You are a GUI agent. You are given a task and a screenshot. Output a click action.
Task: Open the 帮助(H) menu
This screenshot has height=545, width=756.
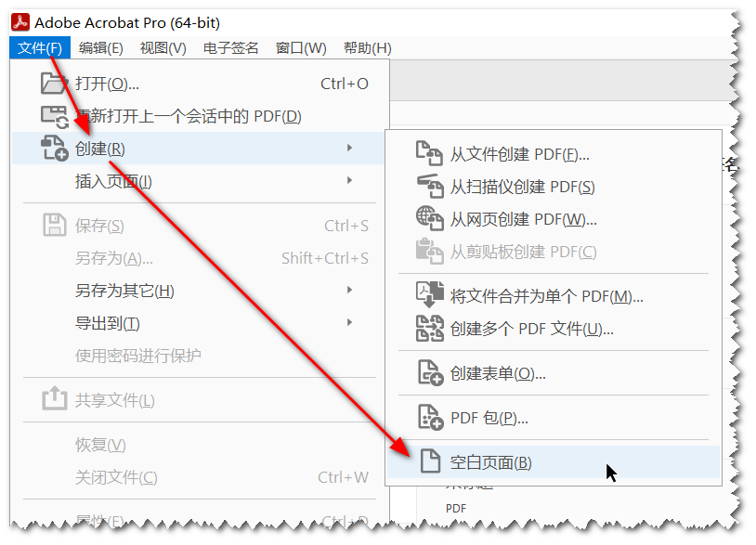(x=368, y=47)
